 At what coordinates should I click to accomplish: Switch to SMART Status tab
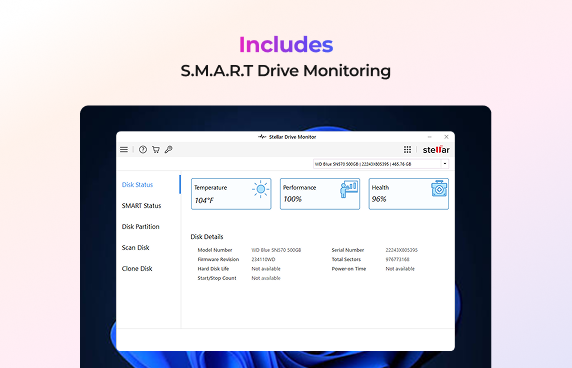[x=141, y=206]
